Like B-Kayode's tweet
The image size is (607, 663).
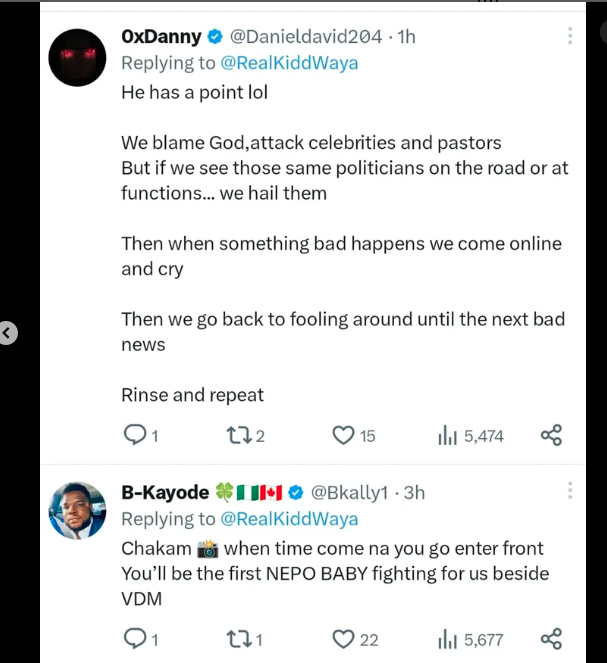344,639
